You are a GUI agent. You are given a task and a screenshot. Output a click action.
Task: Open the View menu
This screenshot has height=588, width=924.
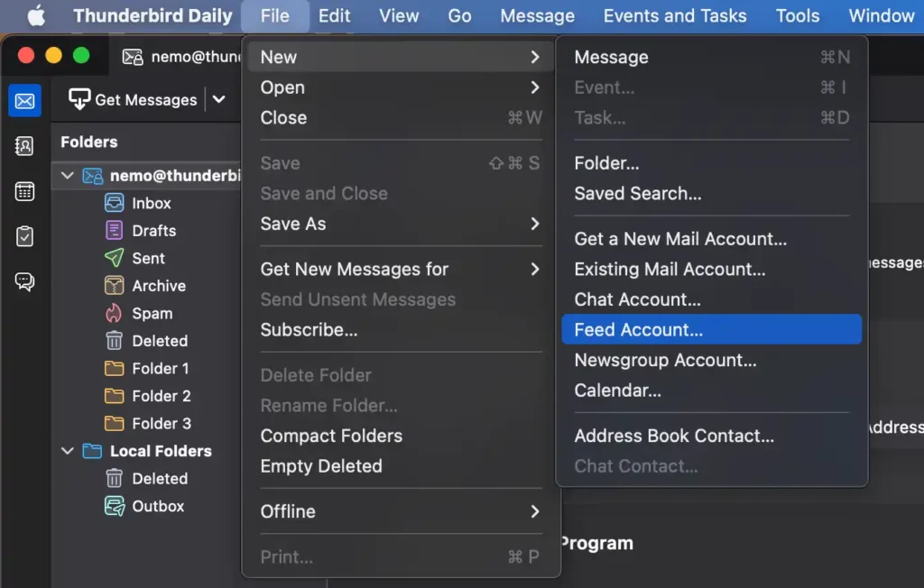[x=399, y=16]
